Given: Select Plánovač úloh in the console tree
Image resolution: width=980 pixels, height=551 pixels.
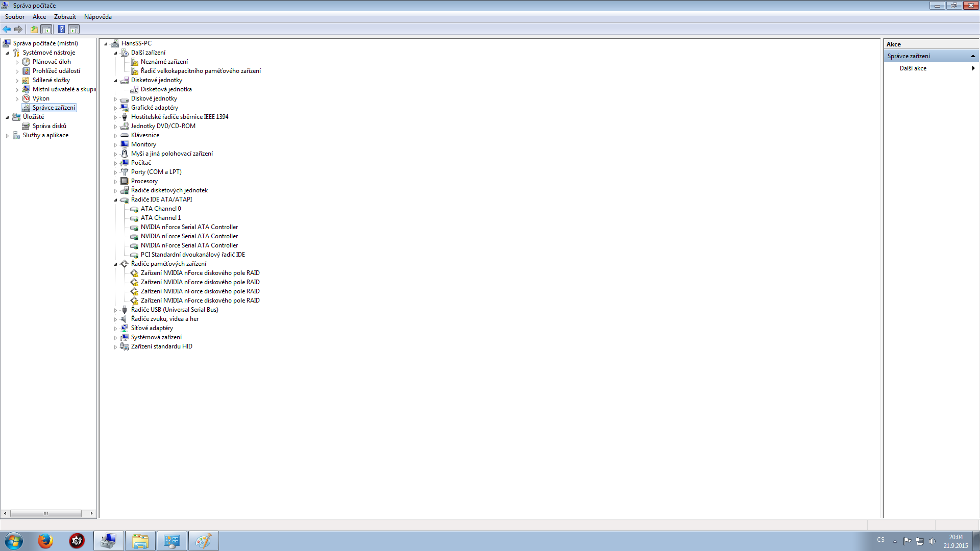Looking at the screenshot, I should 52,62.
